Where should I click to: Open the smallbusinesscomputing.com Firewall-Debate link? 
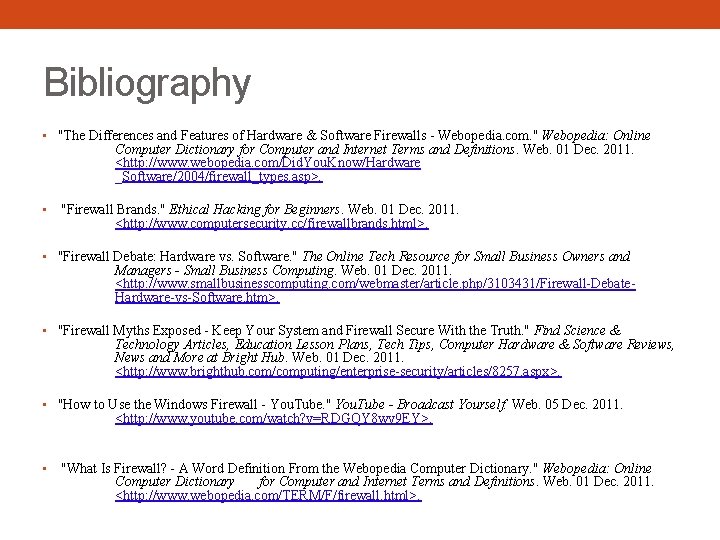click(x=375, y=290)
